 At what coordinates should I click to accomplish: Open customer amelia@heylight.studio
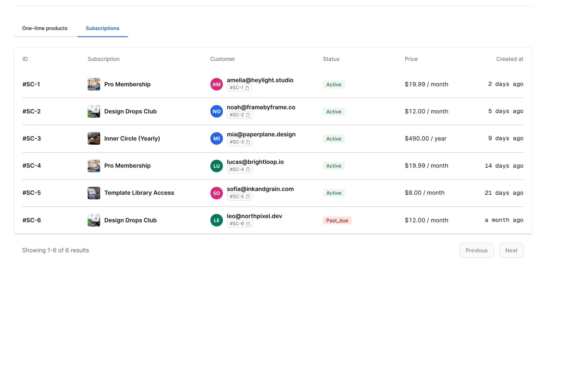coord(260,80)
